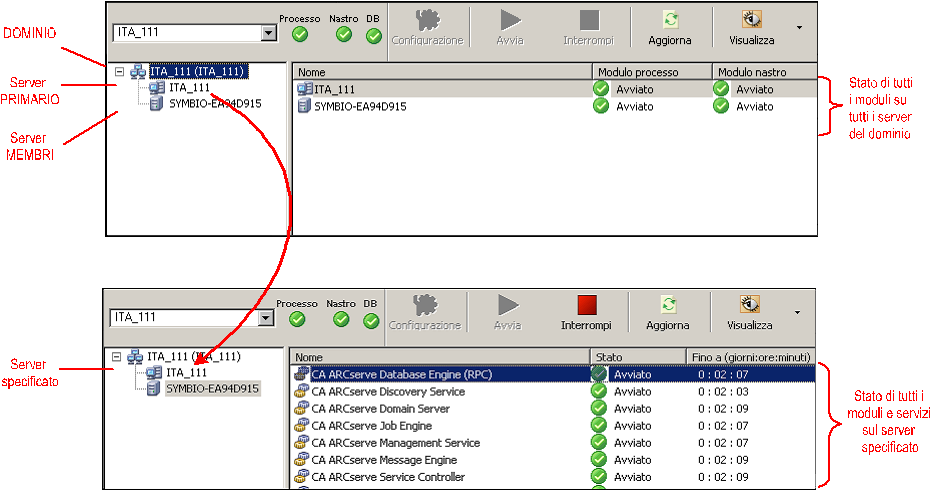Sort by Nome column in lower list
This screenshot has width=931, height=490.
pyautogui.click(x=440, y=357)
